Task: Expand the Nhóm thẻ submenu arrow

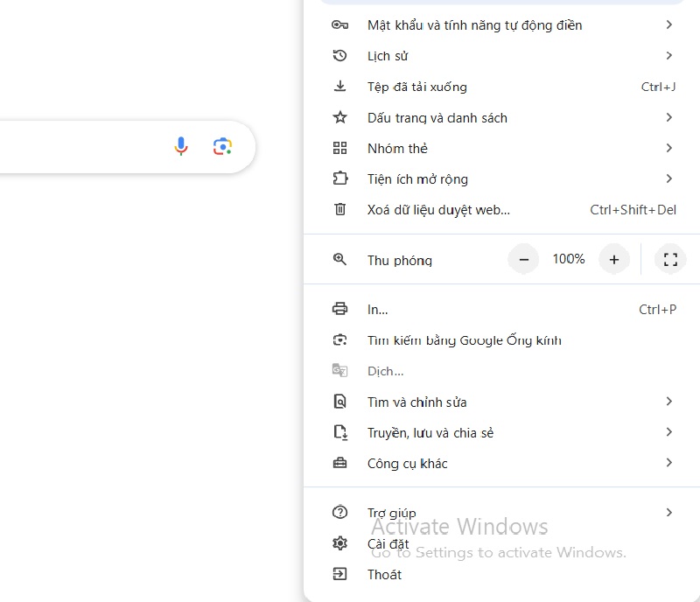Action: [x=668, y=148]
